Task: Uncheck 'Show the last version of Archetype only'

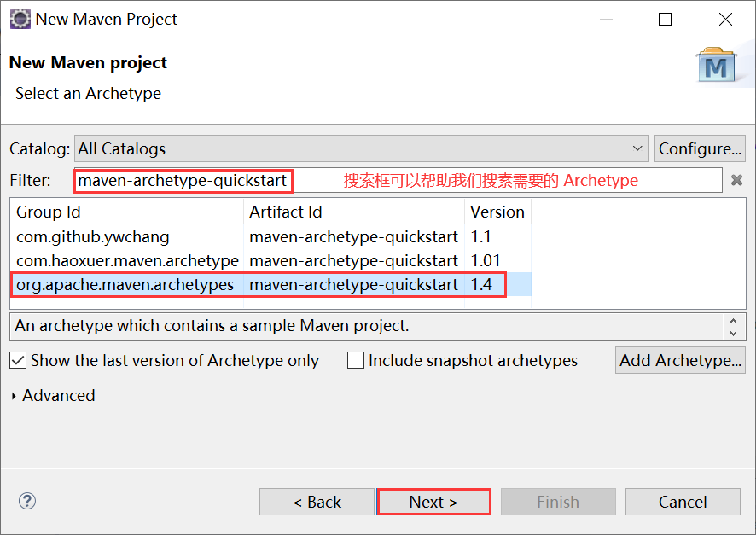Action: [x=18, y=360]
